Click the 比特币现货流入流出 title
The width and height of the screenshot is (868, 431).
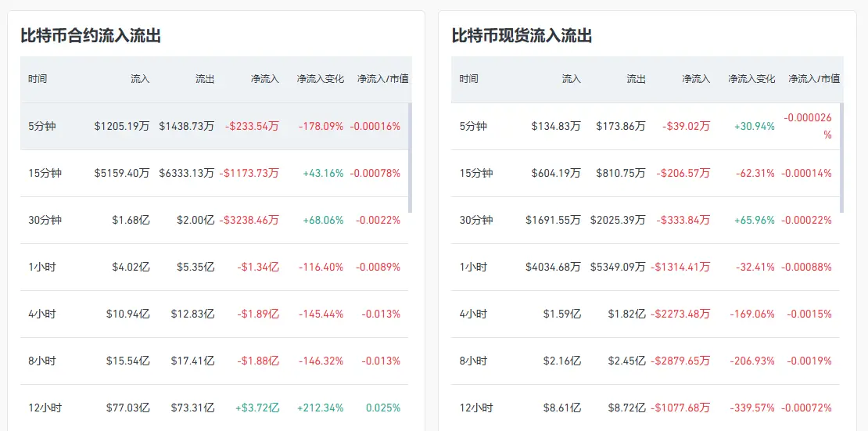coord(522,37)
